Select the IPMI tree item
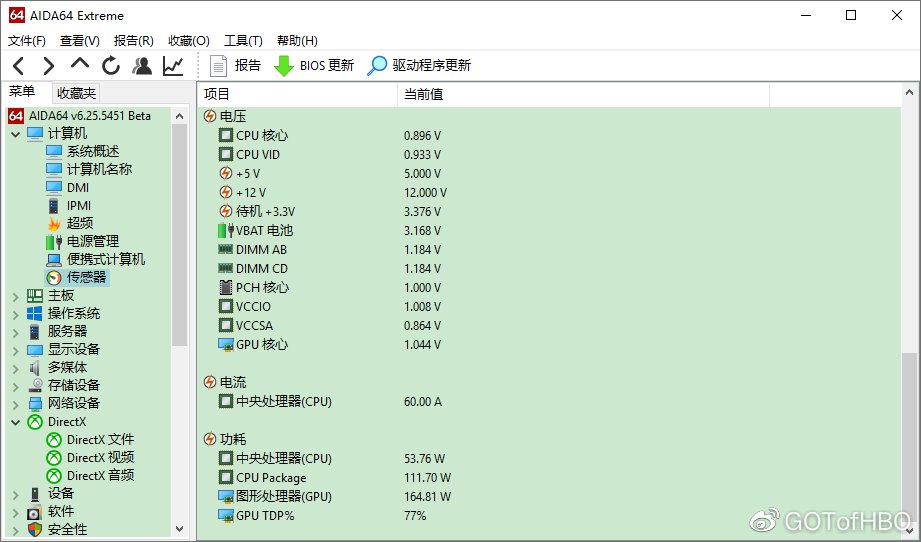Image resolution: width=921 pixels, height=542 pixels. tap(79, 206)
